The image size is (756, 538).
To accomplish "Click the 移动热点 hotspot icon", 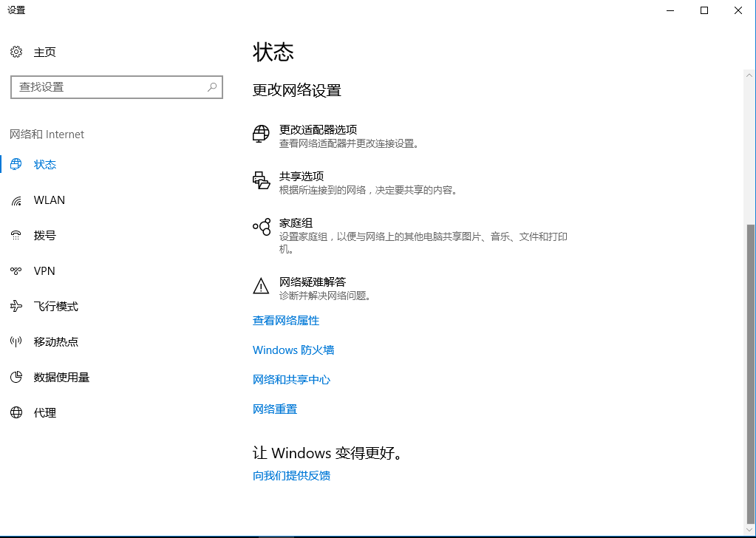I will click(x=16, y=342).
